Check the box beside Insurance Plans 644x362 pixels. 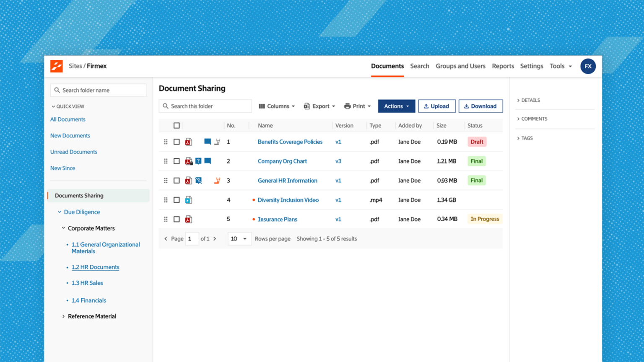pyautogui.click(x=177, y=219)
